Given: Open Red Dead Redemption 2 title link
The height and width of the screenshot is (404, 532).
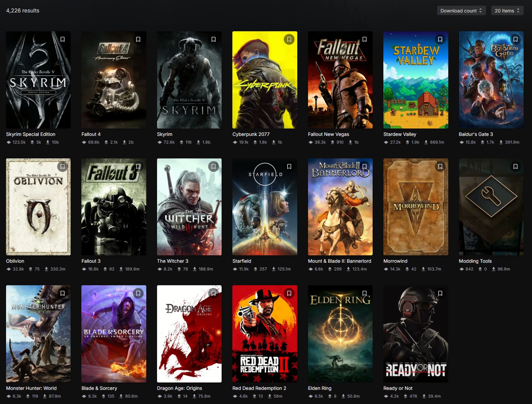Looking at the screenshot, I should tap(259, 388).
